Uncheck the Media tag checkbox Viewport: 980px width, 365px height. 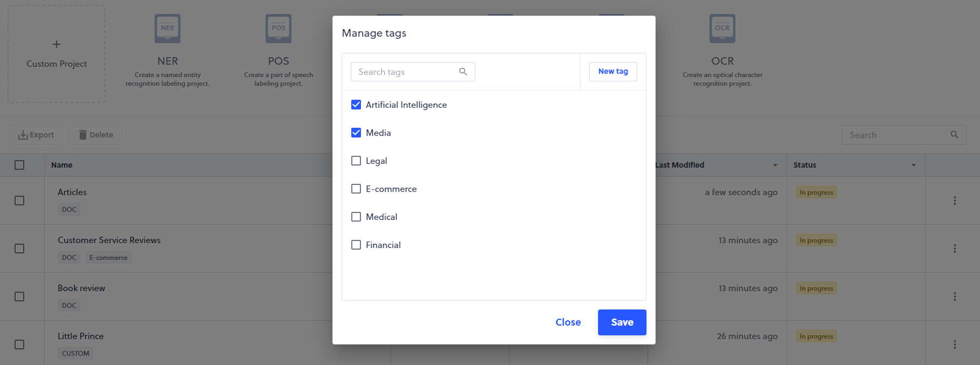point(356,133)
